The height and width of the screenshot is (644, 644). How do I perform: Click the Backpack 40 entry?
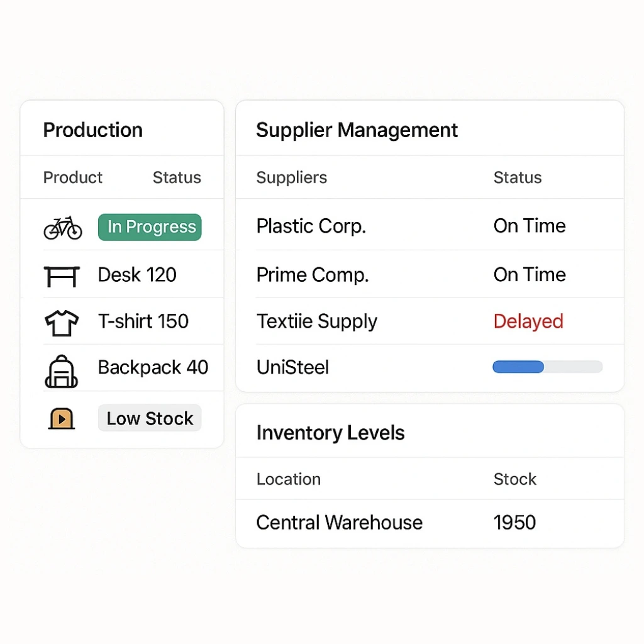click(x=153, y=367)
